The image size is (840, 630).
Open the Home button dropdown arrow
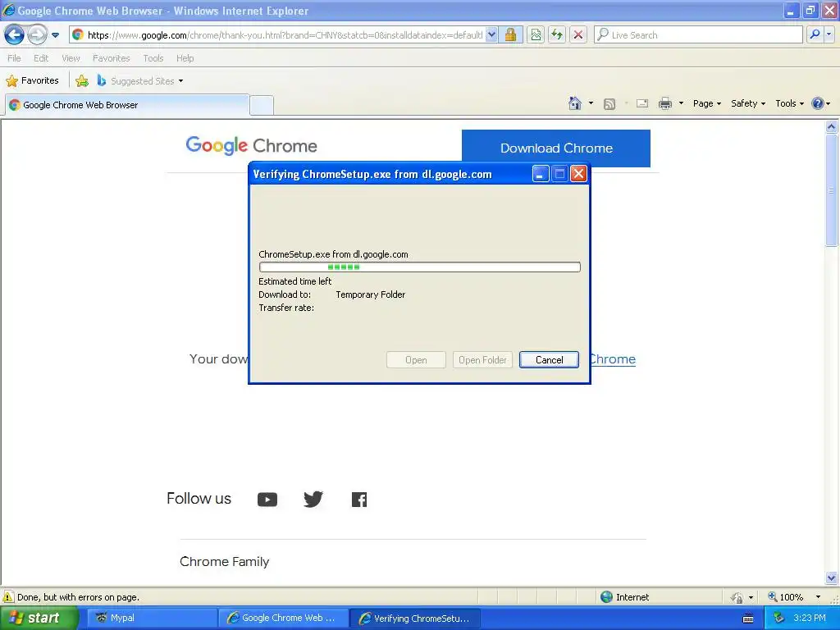591,103
